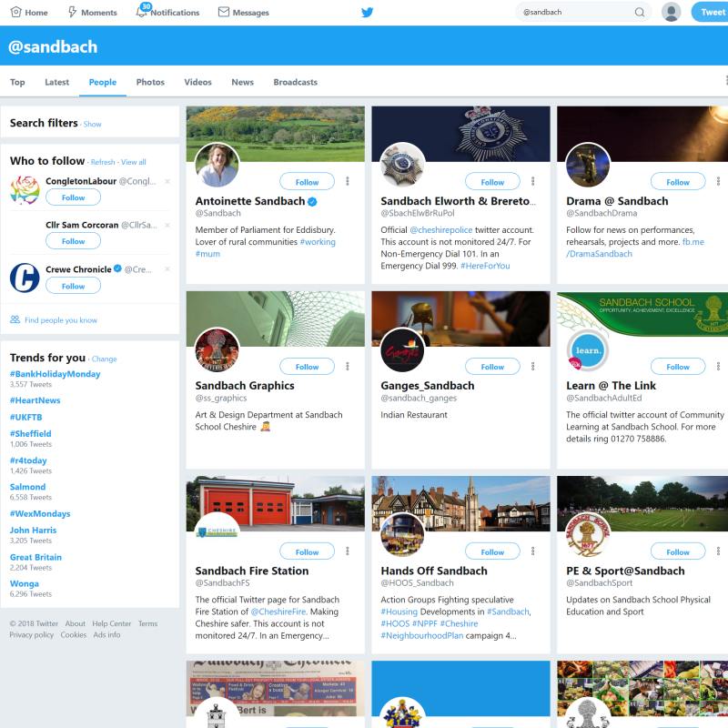Screen dimensions: 728x728
Task: Open more options for Sandbach Graphics
Action: pos(348,367)
